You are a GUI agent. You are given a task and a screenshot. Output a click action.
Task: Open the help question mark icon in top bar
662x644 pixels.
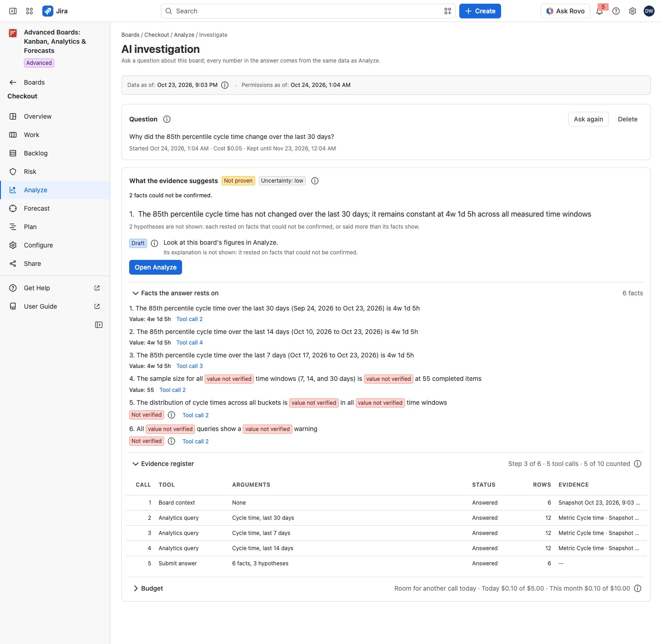point(616,11)
